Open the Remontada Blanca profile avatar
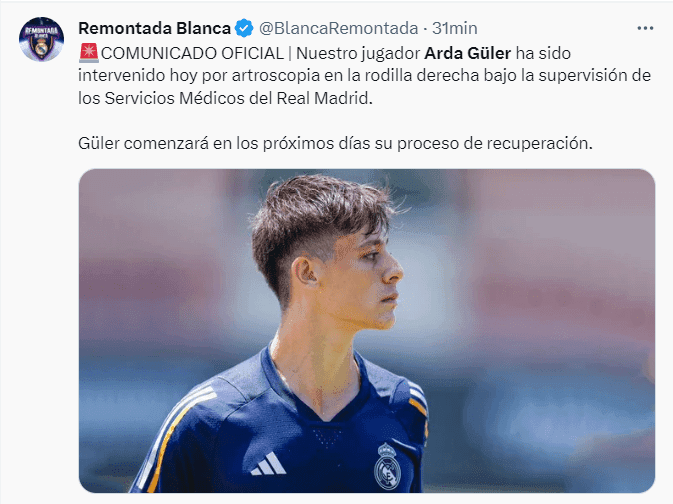The image size is (673, 504). point(42,39)
